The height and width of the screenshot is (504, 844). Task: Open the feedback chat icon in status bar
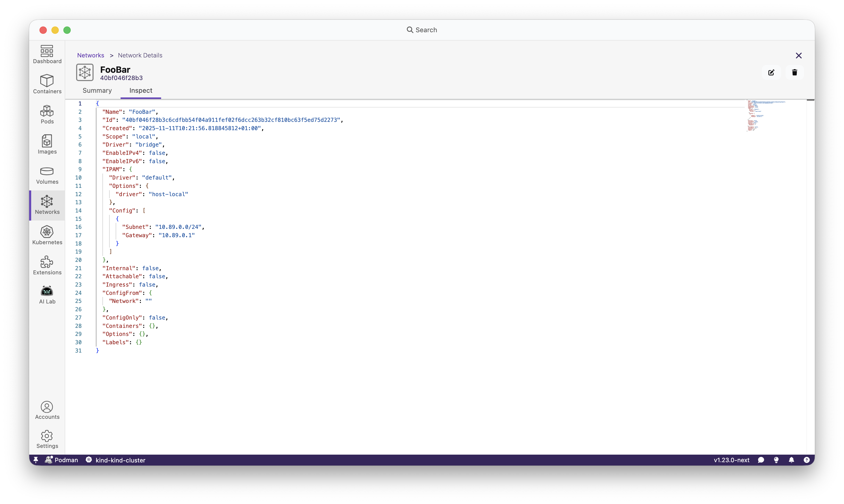761,460
